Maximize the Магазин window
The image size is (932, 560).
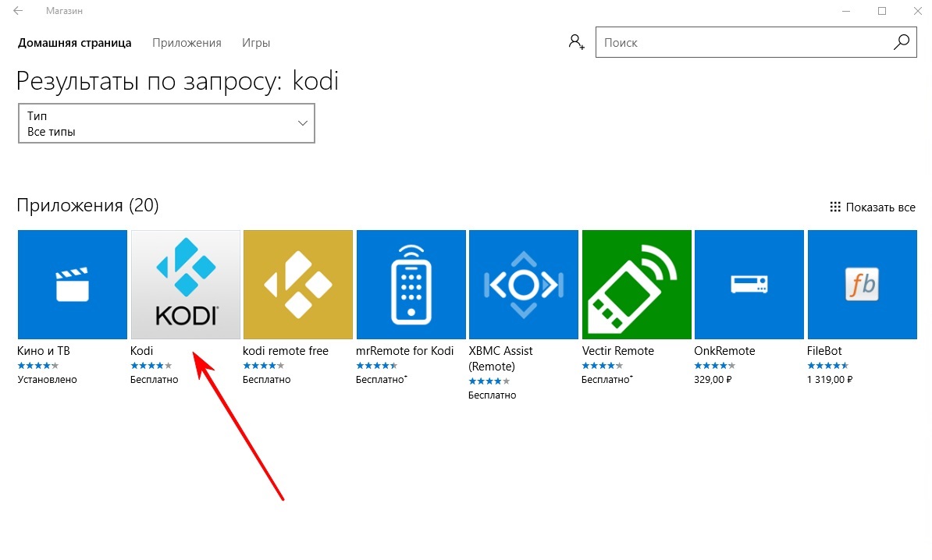pyautogui.click(x=882, y=11)
